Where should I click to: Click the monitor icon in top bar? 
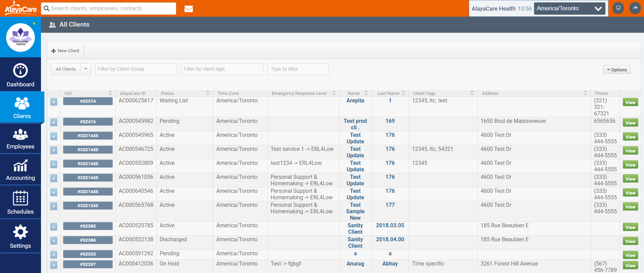(618, 8)
